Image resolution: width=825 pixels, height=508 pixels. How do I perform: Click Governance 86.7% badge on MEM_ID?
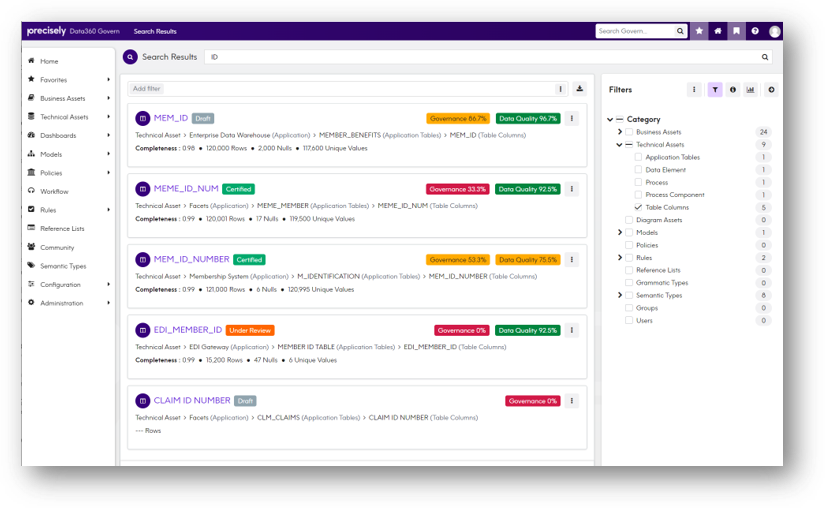tap(458, 119)
